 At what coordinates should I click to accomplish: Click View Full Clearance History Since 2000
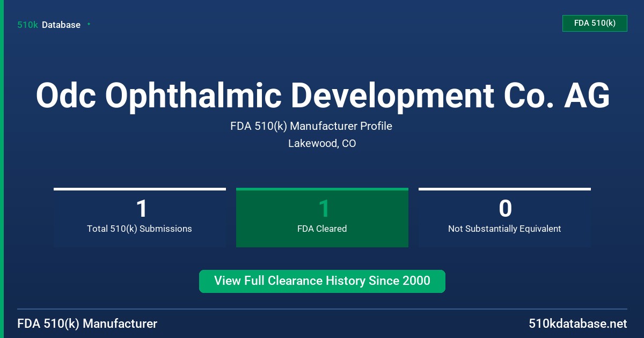322,281
